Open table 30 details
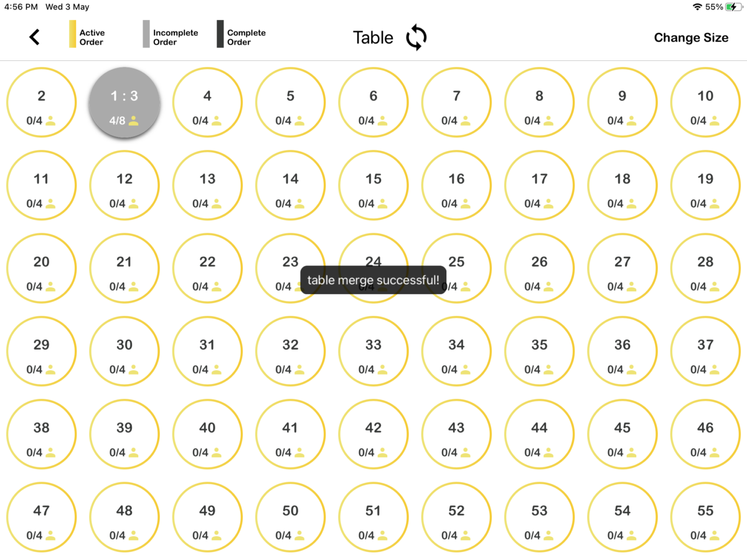 (x=124, y=350)
